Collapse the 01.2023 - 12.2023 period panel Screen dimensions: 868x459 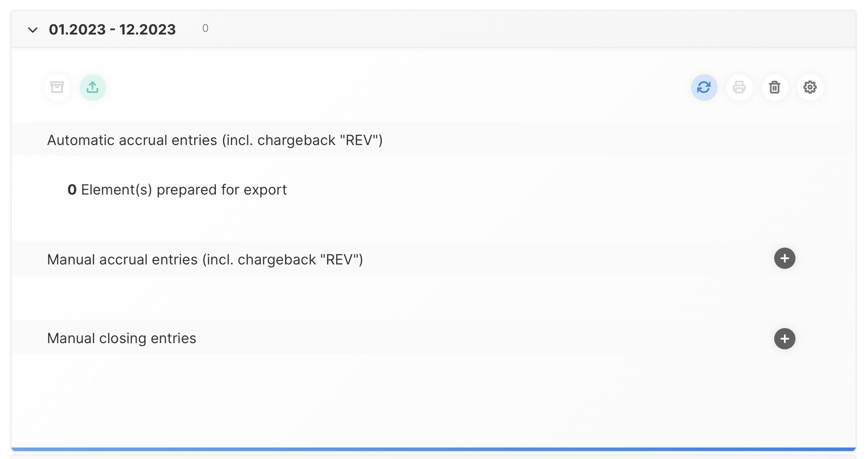tap(33, 30)
